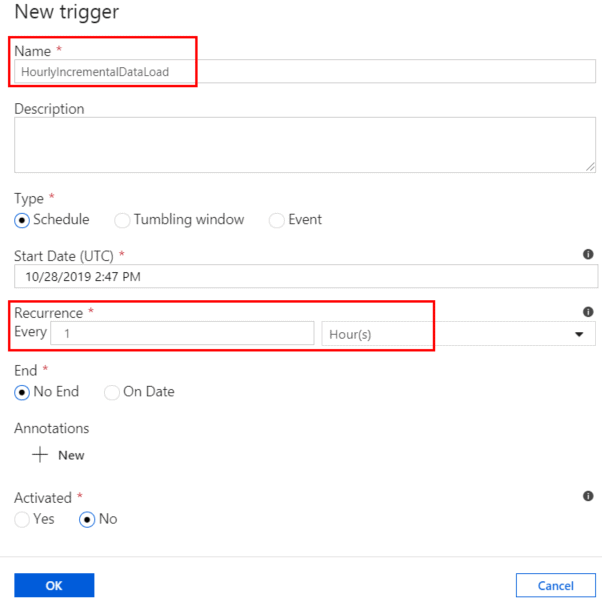Set Activated to No
602x602 pixels.
[87, 520]
